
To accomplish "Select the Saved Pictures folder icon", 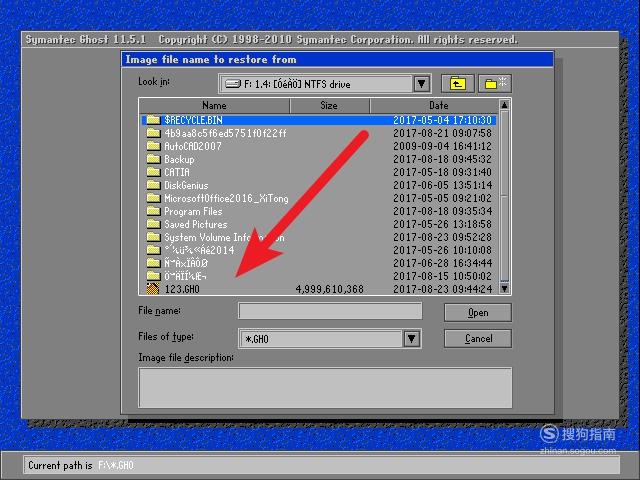I will (153, 224).
